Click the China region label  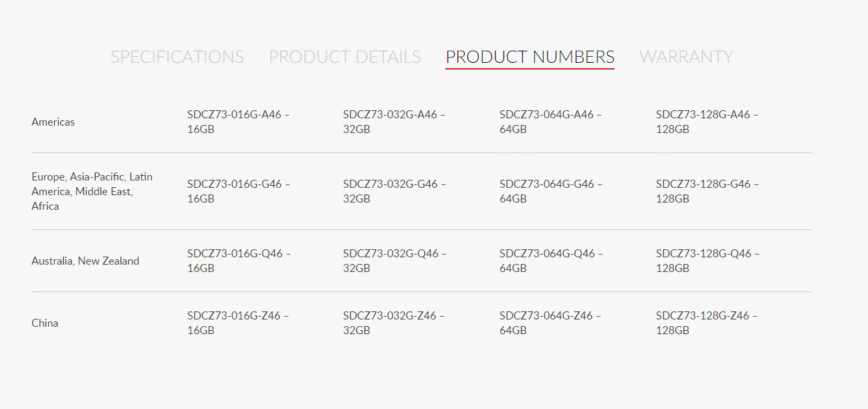pos(45,323)
